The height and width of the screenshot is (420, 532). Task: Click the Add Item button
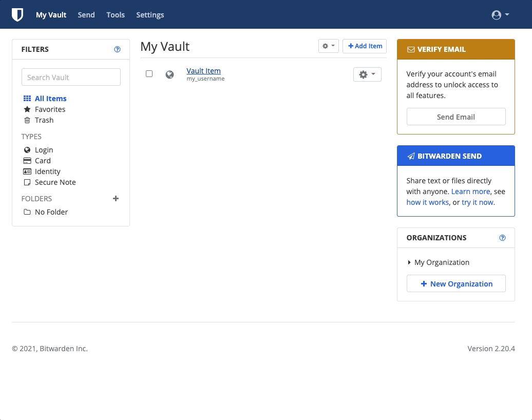pyautogui.click(x=365, y=46)
